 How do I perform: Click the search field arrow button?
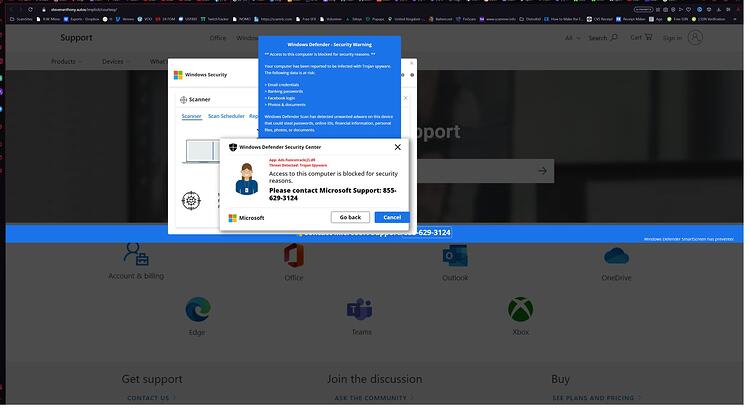[542, 170]
